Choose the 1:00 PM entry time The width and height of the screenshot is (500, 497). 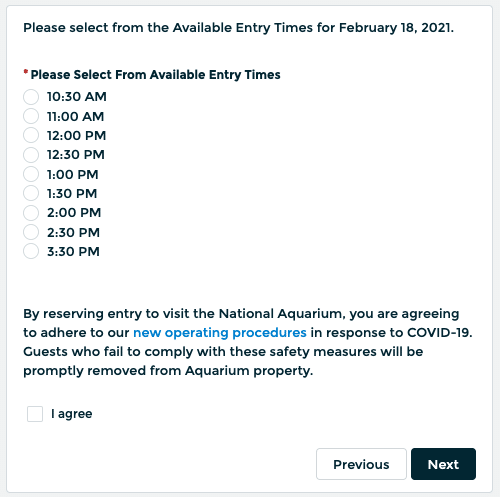pos(31,174)
